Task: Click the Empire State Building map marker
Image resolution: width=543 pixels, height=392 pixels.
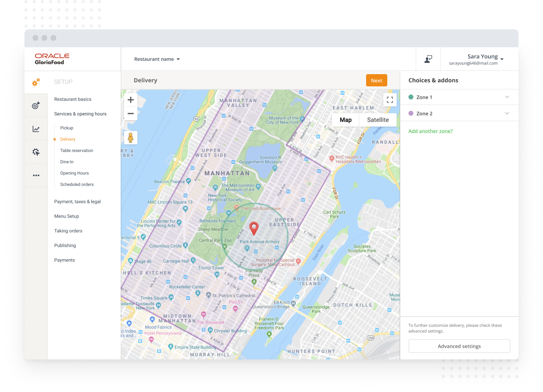Action: point(171,346)
